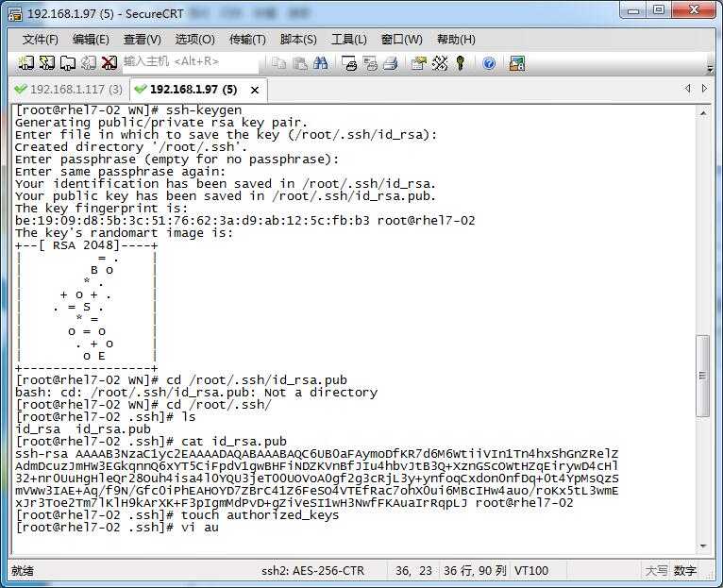Expand the toolbar overflow arrow
Viewport: 723px width, 588px height.
tap(710, 69)
